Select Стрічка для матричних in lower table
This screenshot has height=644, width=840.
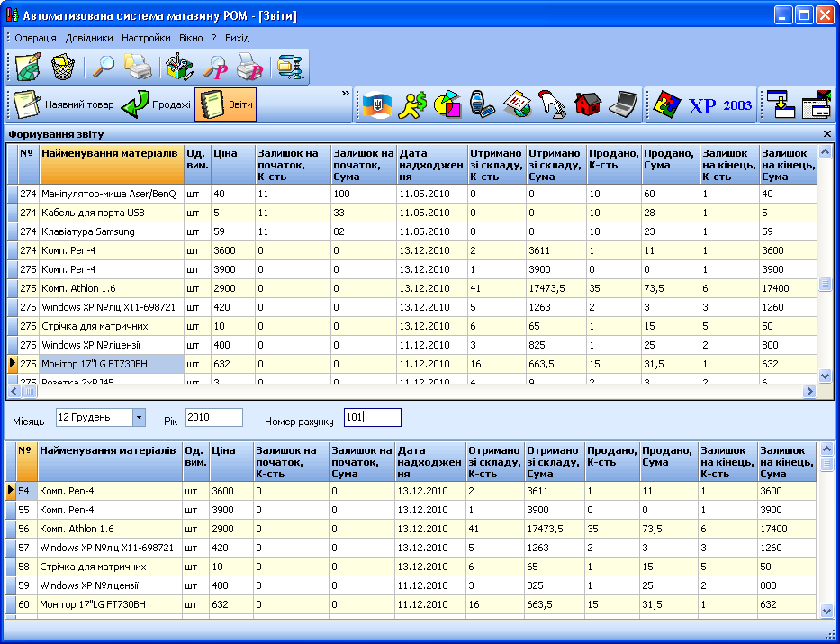[x=111, y=567]
